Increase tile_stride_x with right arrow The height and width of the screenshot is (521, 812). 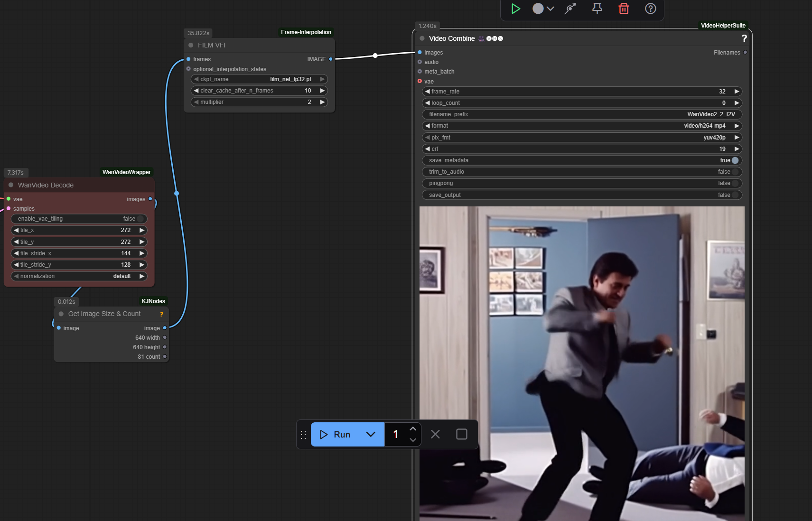click(141, 253)
